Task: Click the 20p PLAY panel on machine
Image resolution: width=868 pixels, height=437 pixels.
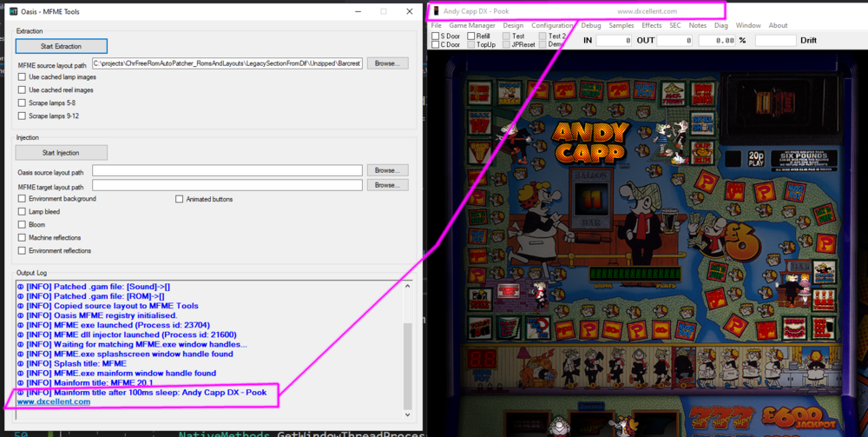Action: [x=756, y=160]
